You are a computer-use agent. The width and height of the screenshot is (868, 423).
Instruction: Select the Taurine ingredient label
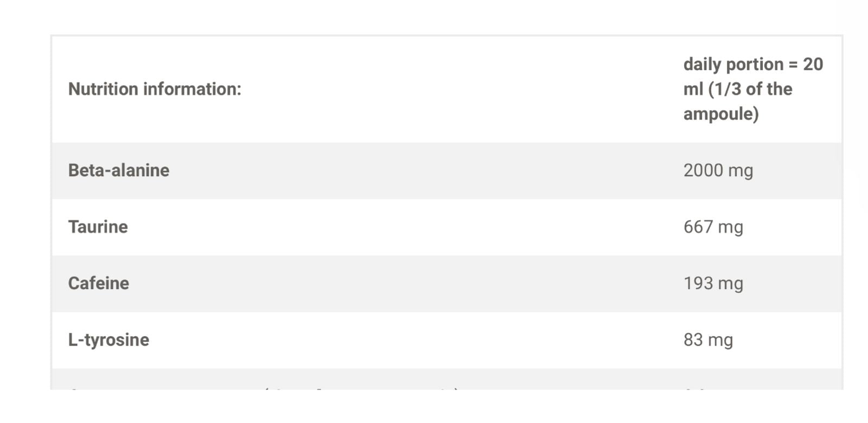click(x=98, y=227)
